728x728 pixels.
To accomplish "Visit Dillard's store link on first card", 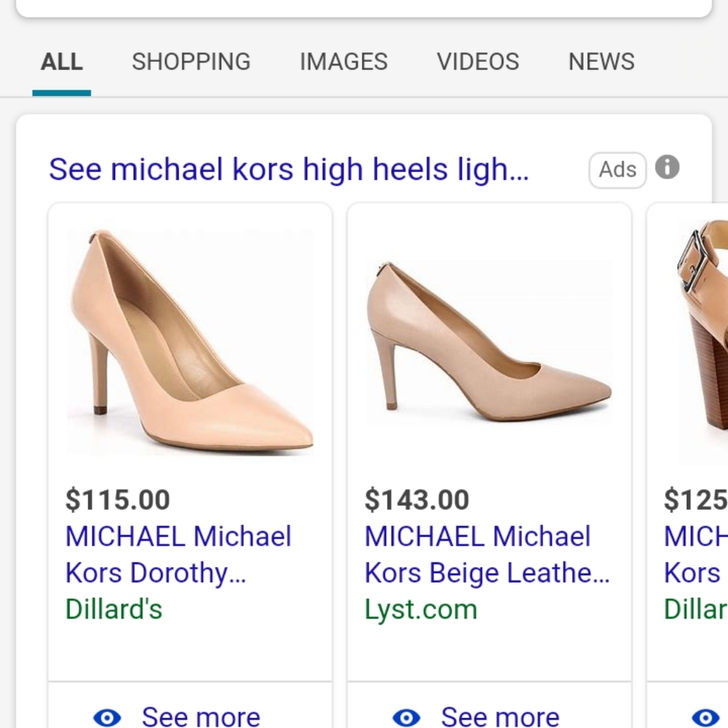I will [x=114, y=609].
